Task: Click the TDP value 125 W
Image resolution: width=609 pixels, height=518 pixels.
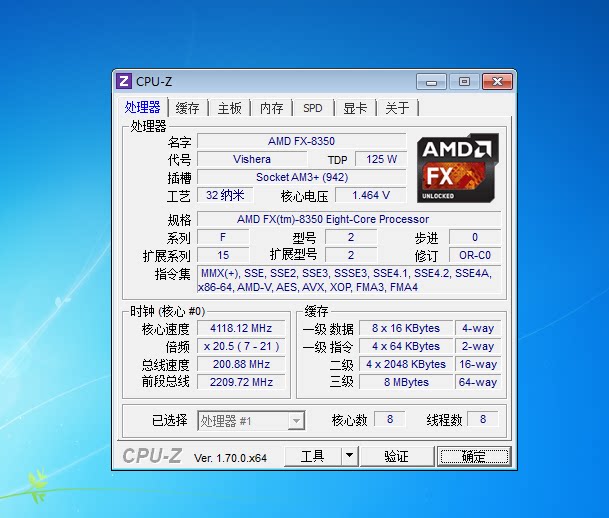Action: point(381,159)
